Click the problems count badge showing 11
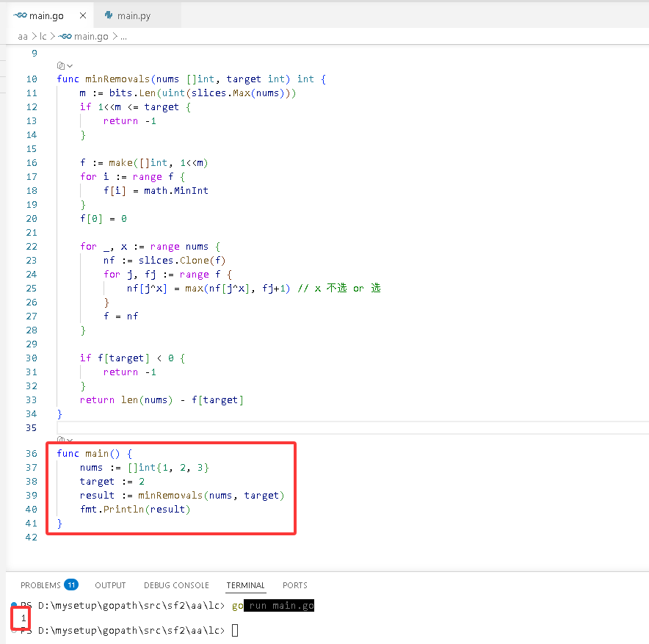Screen dimensions: 649x644 point(71,585)
